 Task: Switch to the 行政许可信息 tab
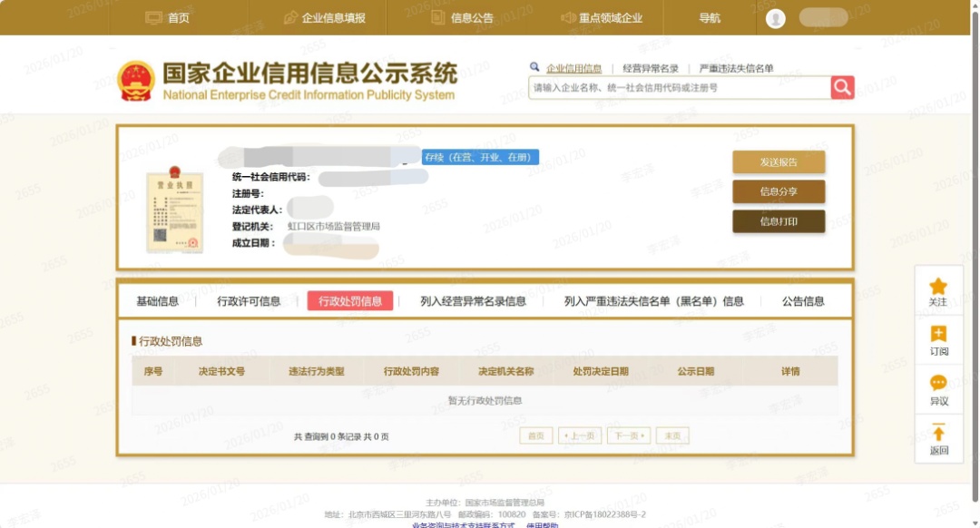point(249,301)
